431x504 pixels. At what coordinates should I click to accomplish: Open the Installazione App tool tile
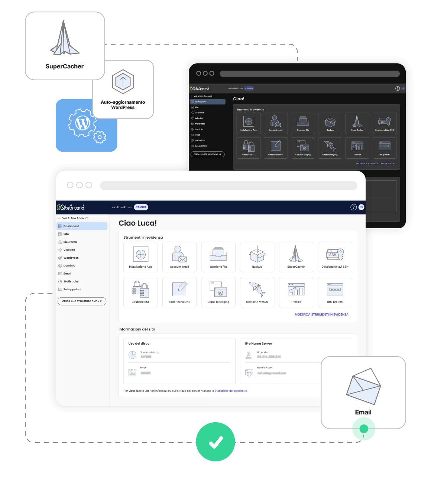point(140,257)
